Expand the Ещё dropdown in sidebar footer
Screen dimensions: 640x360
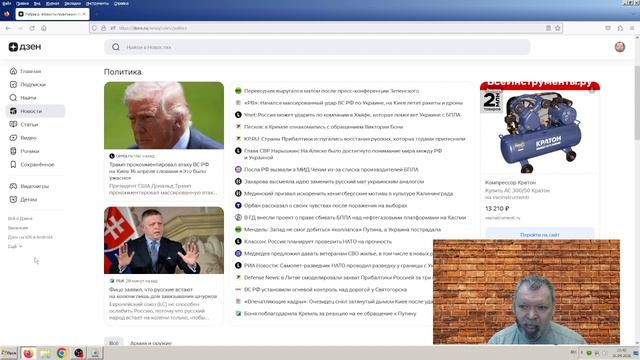tap(15, 247)
